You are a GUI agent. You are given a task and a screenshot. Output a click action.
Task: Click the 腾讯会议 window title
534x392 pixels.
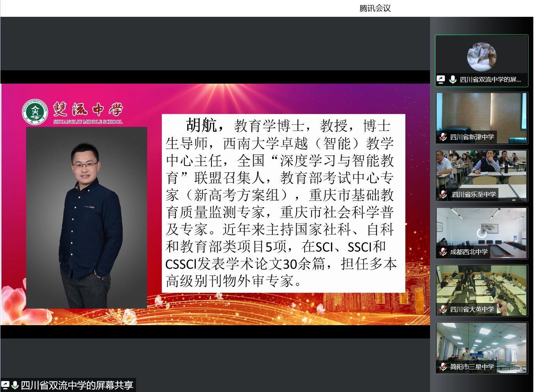(375, 8)
